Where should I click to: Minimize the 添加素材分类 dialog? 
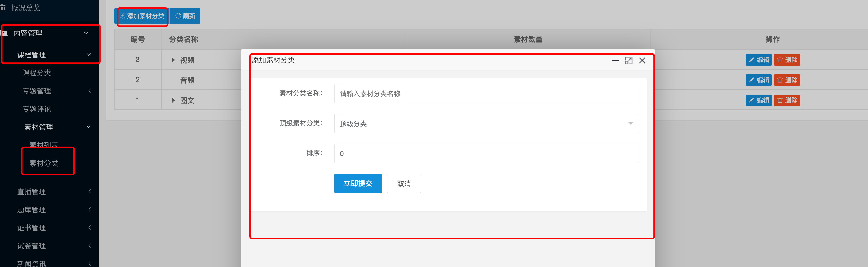pyautogui.click(x=615, y=61)
